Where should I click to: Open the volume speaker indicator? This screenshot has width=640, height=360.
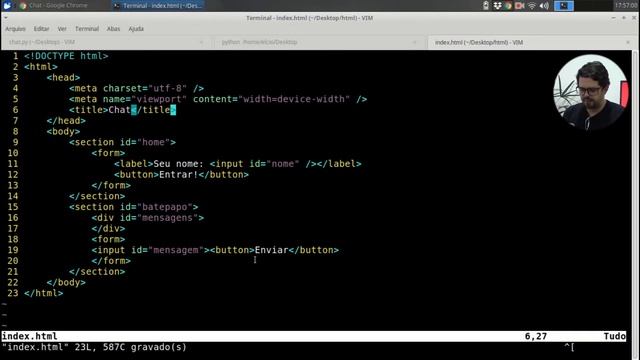pyautogui.click(x=544, y=5)
